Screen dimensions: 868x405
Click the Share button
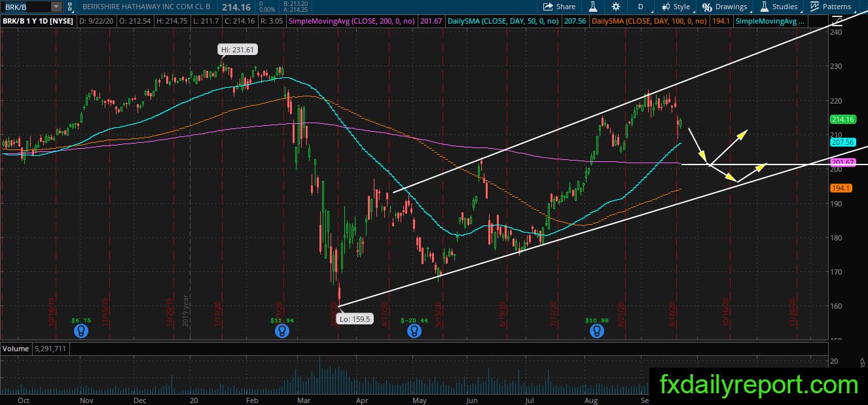(560, 7)
